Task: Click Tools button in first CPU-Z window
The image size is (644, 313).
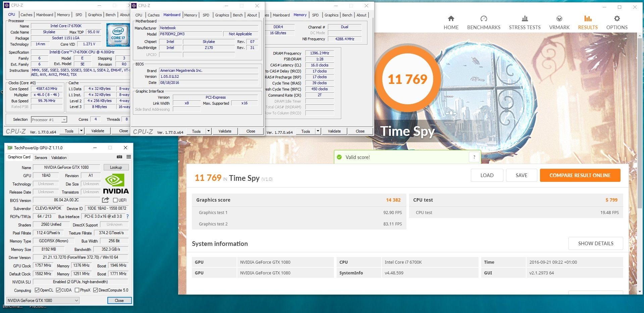Action: pyautogui.click(x=69, y=131)
